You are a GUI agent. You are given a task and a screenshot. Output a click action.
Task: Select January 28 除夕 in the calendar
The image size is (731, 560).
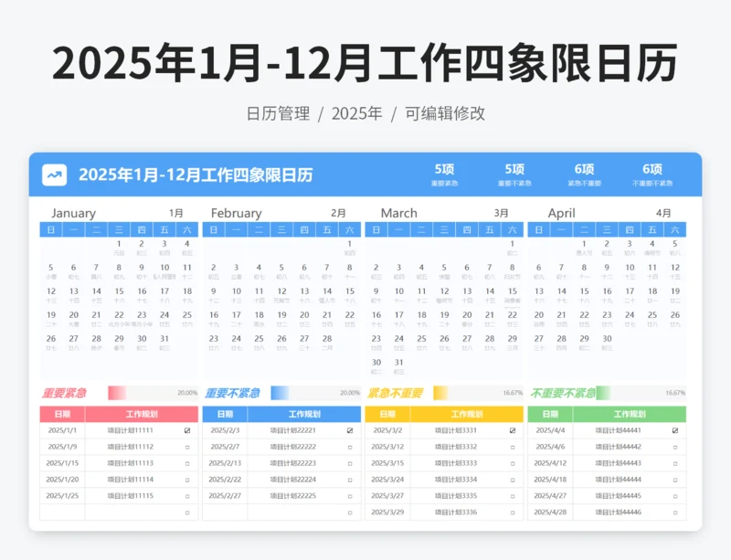[x=97, y=343]
